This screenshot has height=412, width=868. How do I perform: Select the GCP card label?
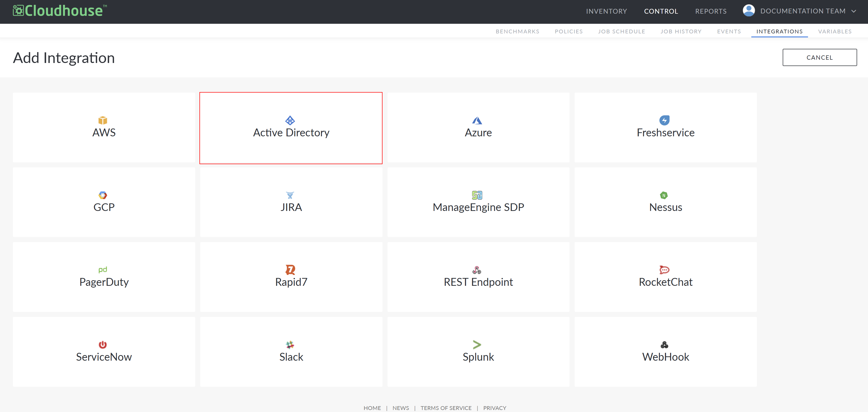(x=104, y=207)
